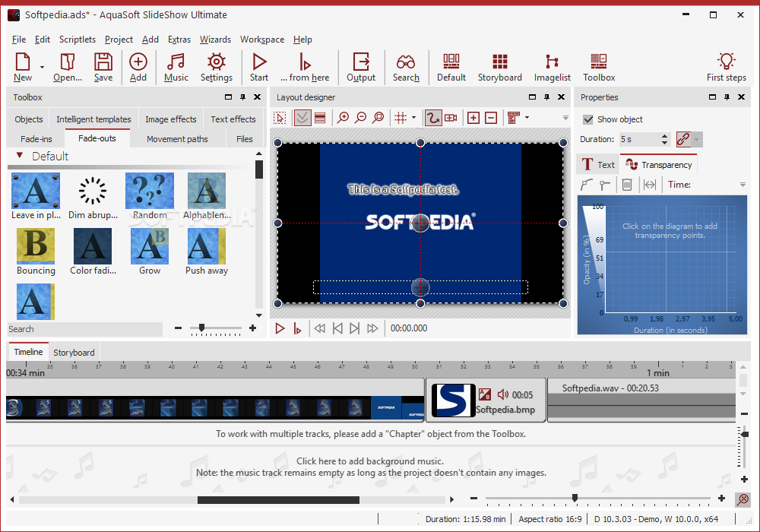Click the minus-box icon in layout toolbar
Screen dimensions: 760x532
(491, 118)
